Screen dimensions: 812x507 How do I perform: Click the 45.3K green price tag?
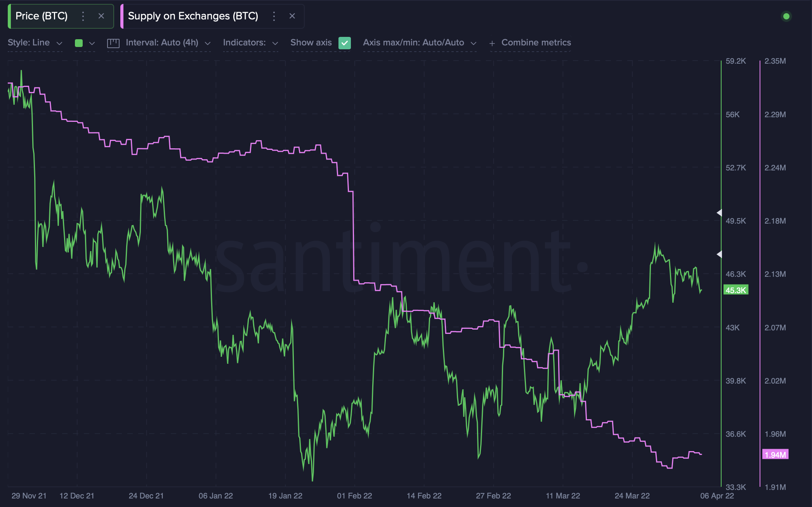pos(736,290)
